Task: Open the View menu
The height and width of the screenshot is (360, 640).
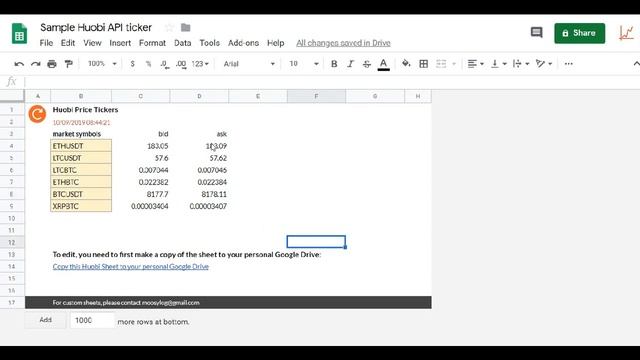Action: [x=92, y=43]
